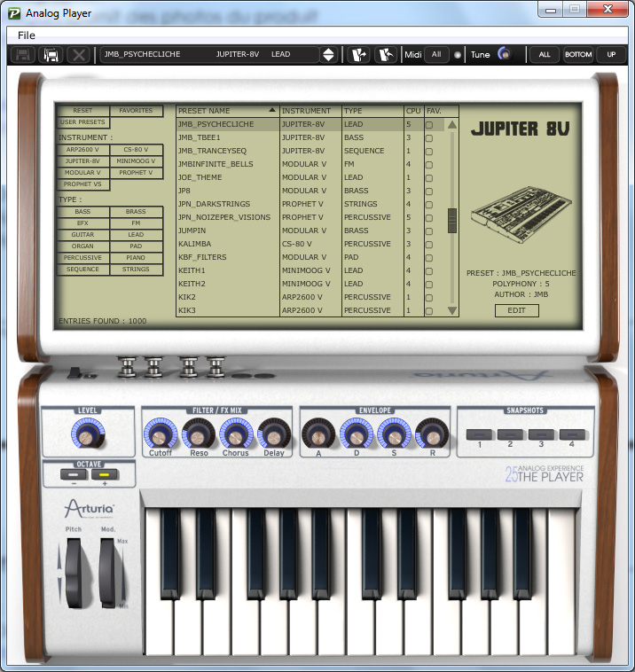Click the MIDI activity indicator dot

tap(458, 55)
